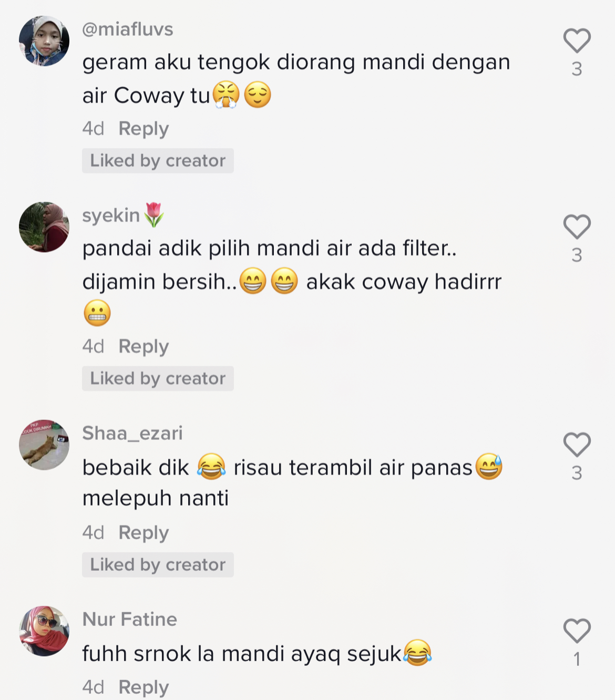Viewport: 615px width, 700px height.
Task: Heart Nur Fatine's comment
Action: coord(577,631)
